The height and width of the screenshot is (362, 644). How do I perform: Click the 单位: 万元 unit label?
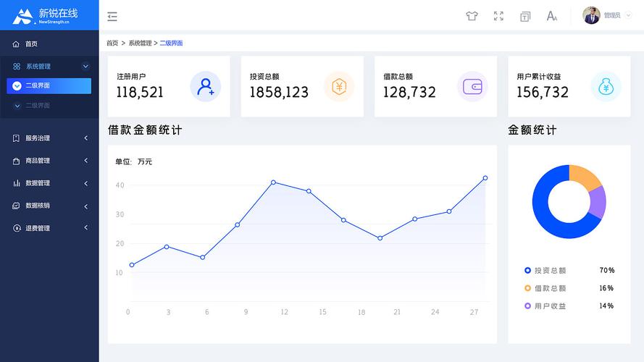coord(133,161)
